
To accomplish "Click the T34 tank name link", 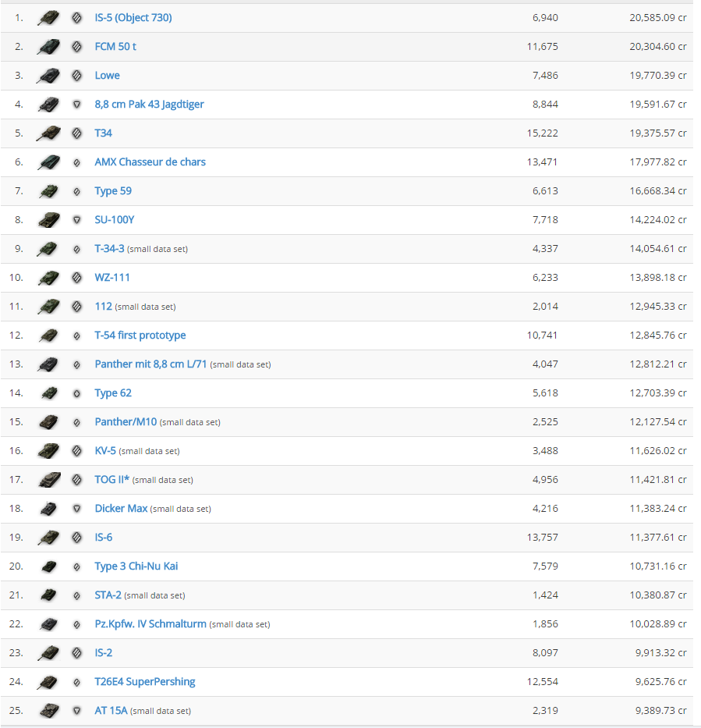I will (103, 133).
